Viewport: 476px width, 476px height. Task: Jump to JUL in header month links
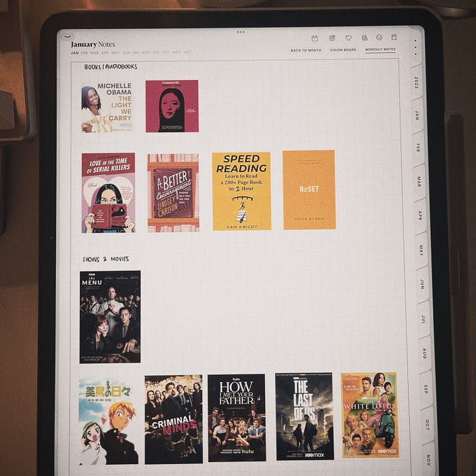(136, 52)
